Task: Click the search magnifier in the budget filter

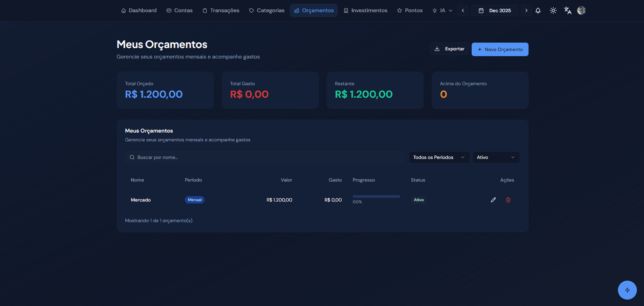Action: pos(132,157)
